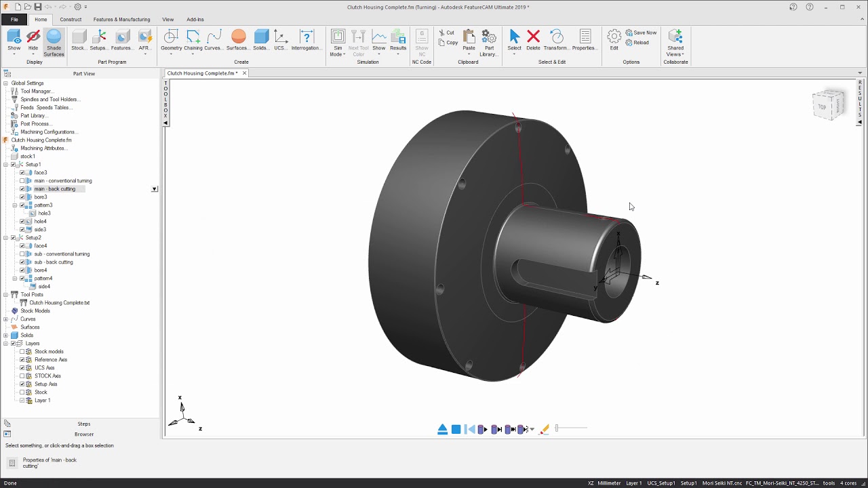Collapse the Layers tree node

coord(6,344)
